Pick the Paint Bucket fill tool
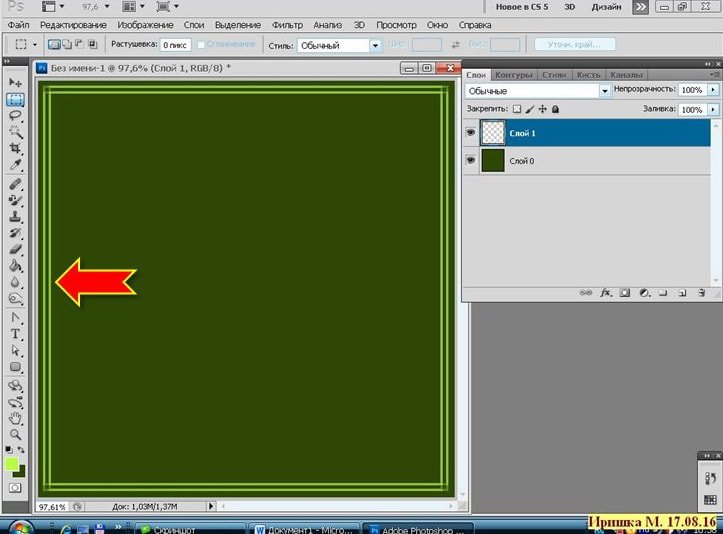Screen dimensions: 723x534 (x=16, y=266)
